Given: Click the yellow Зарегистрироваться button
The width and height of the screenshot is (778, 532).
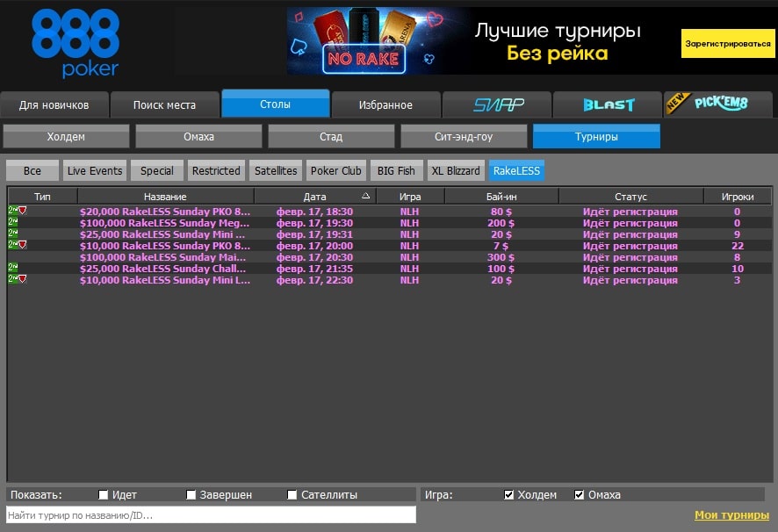Looking at the screenshot, I should (x=727, y=43).
